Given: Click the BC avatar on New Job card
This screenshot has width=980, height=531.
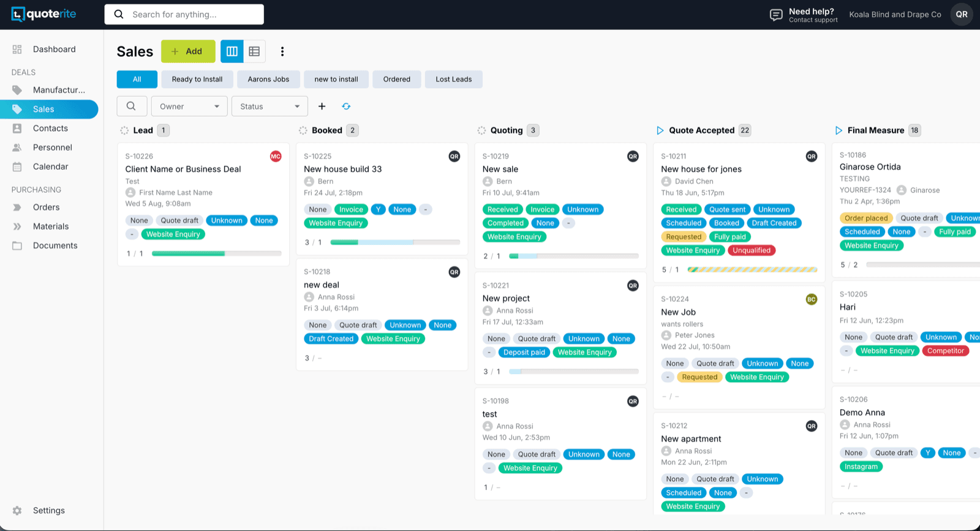Looking at the screenshot, I should tap(812, 299).
